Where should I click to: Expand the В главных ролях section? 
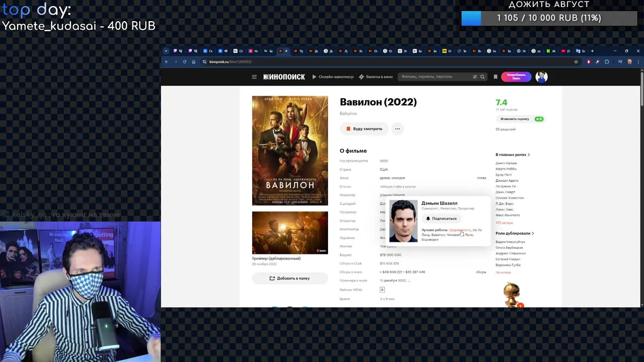point(513,155)
